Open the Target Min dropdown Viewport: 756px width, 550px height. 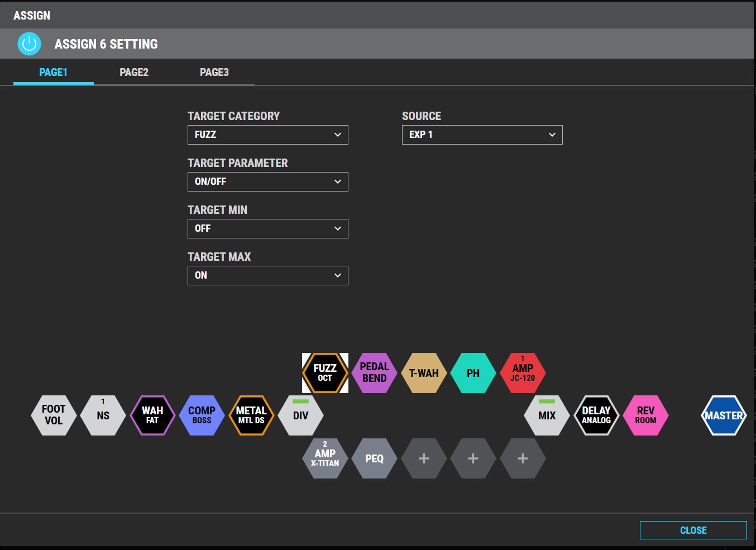[267, 228]
